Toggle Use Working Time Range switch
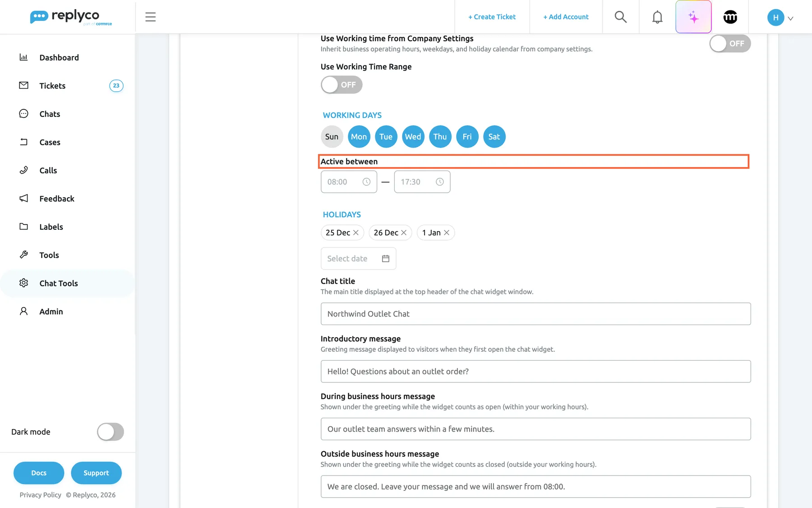The image size is (812, 508). 341,84
